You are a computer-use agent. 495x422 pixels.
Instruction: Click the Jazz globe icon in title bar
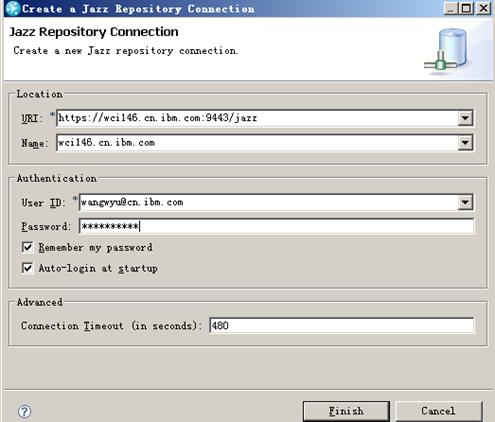pyautogui.click(x=13, y=8)
